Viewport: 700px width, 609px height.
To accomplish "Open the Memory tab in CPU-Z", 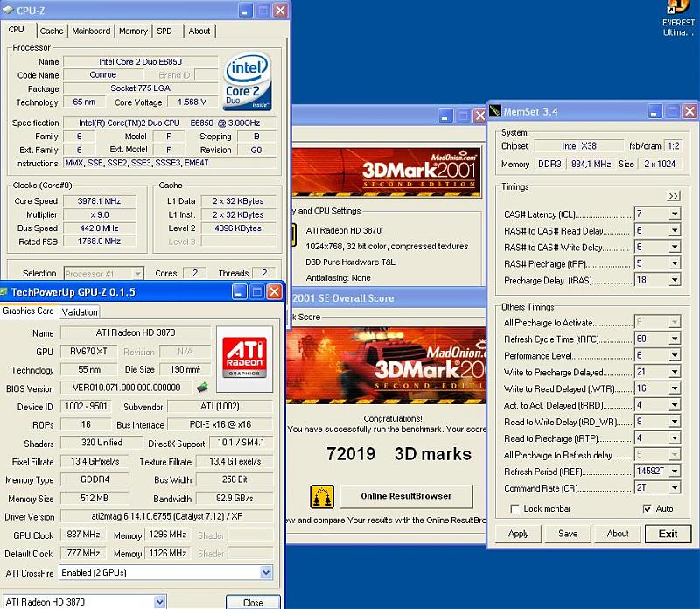I will pyautogui.click(x=133, y=31).
